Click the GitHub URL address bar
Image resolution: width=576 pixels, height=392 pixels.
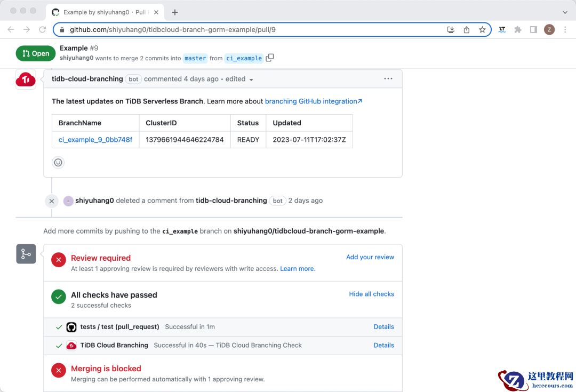pyautogui.click(x=251, y=30)
